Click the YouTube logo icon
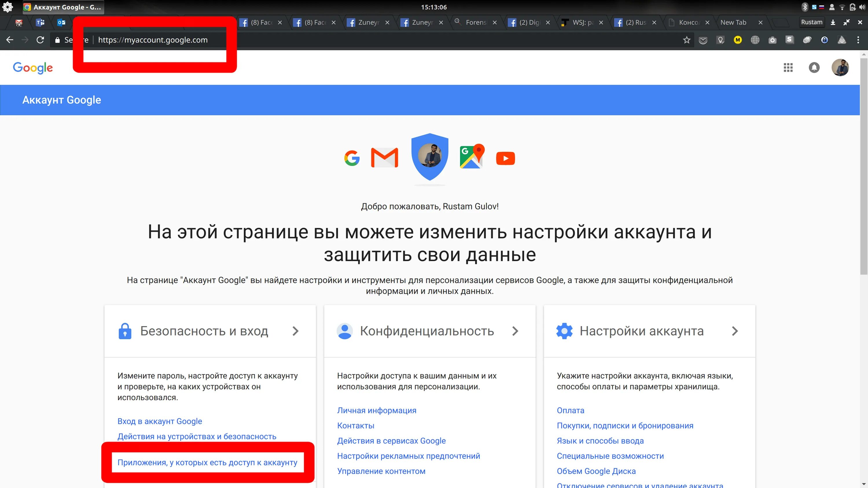The image size is (868, 488). coord(505,158)
